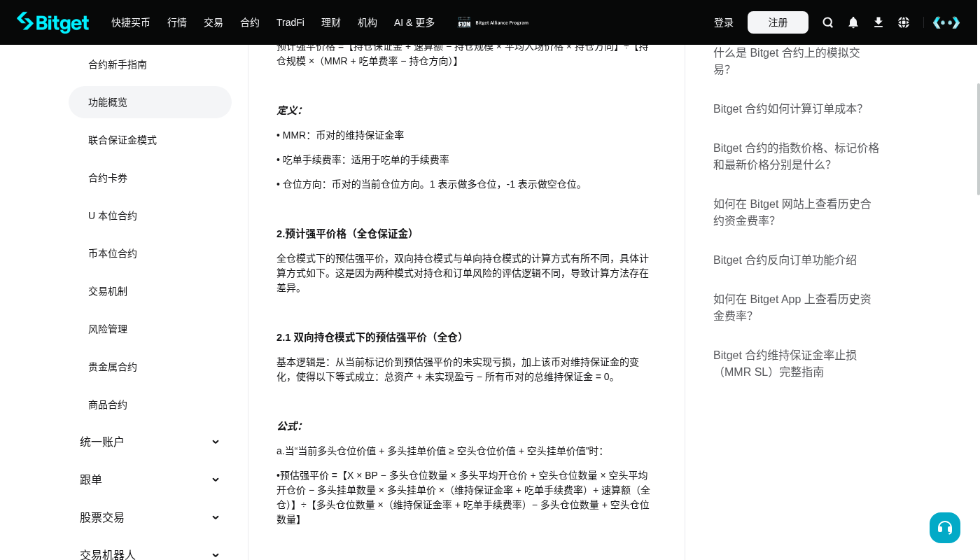Open article 如何在 Bitget App 上查看历史资金费率
Screen dimensions: 980x560
tap(792, 307)
